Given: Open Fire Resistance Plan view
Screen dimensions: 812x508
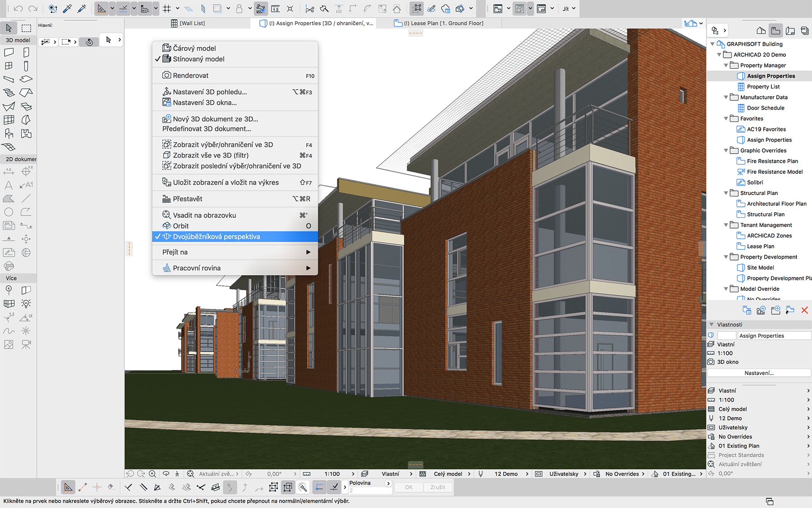Looking at the screenshot, I should tap(772, 161).
